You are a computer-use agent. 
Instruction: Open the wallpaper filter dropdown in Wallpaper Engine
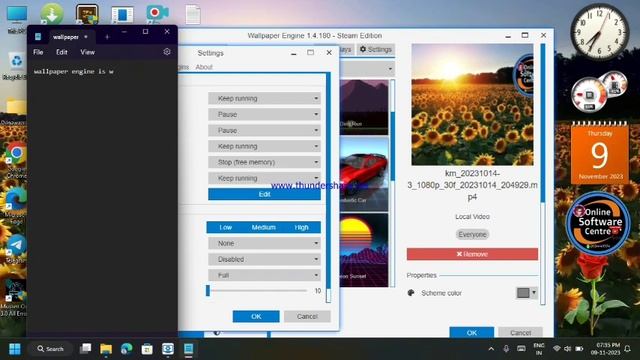[367, 69]
